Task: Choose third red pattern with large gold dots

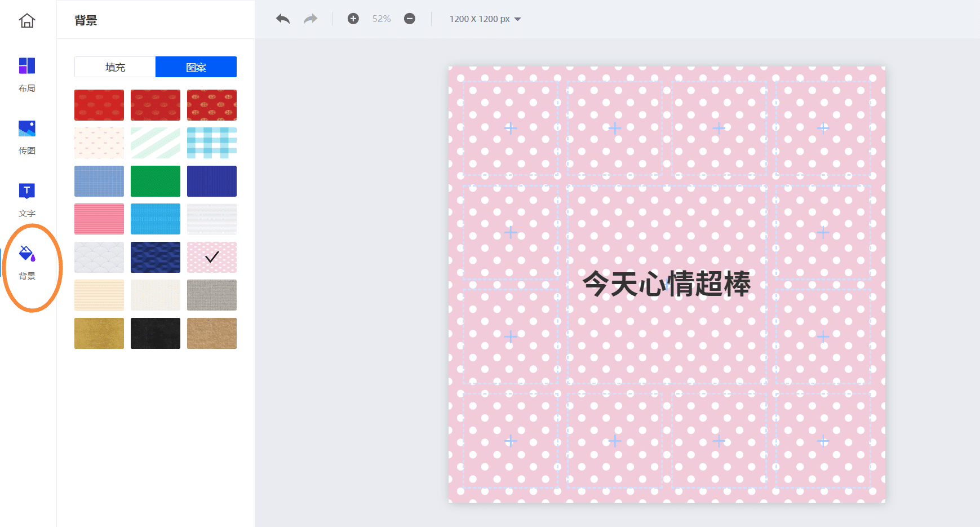Action: [x=212, y=105]
